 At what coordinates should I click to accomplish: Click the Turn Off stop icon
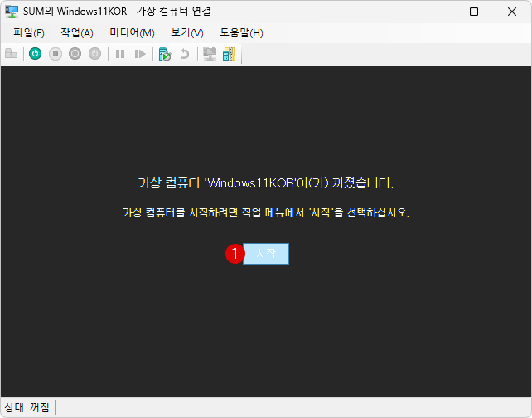click(x=56, y=54)
